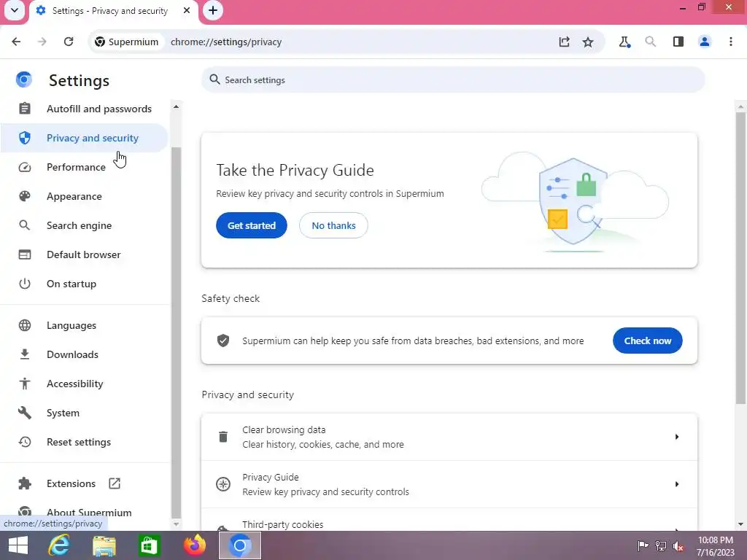The image size is (747, 560).
Task: Open File Explorer from taskbar
Action: coord(104,545)
